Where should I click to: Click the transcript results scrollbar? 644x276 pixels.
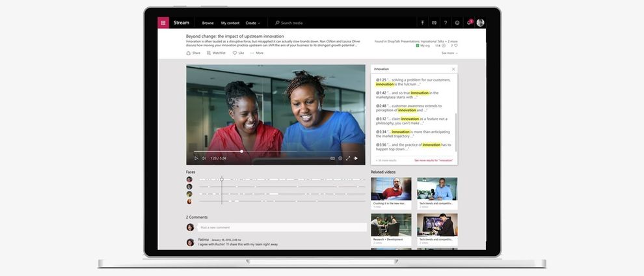pos(456,133)
